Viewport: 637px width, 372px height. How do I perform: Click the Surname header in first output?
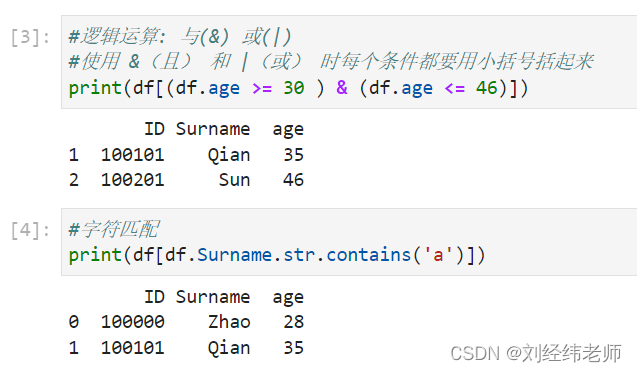212,129
